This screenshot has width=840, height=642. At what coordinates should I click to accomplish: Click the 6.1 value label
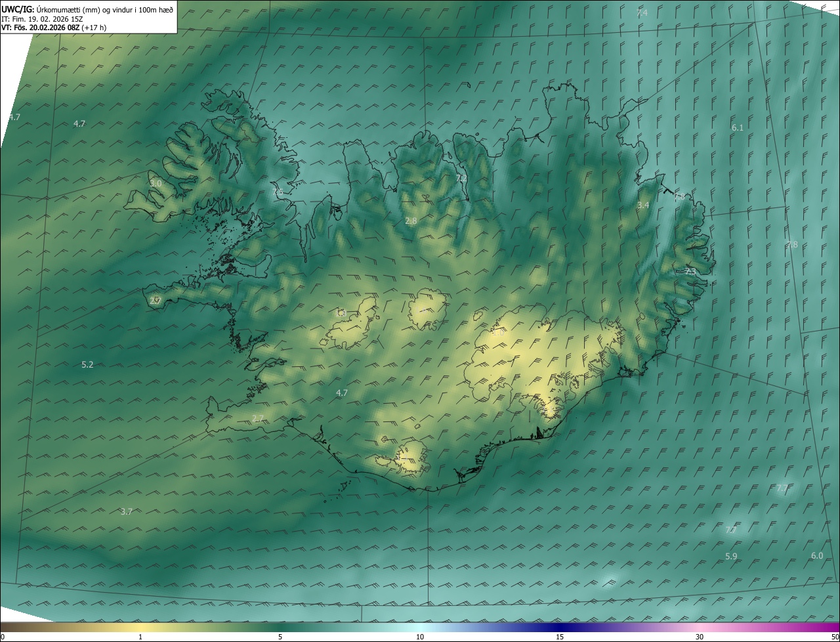[738, 127]
